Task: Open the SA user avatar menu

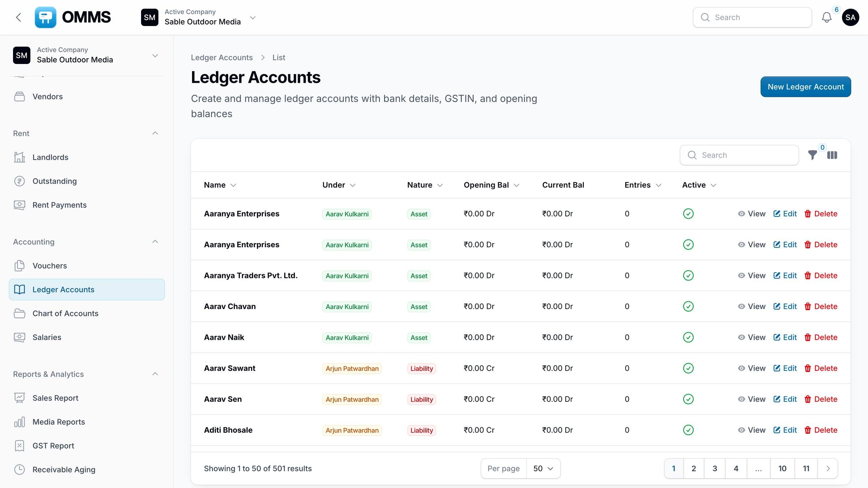Action: tap(850, 17)
